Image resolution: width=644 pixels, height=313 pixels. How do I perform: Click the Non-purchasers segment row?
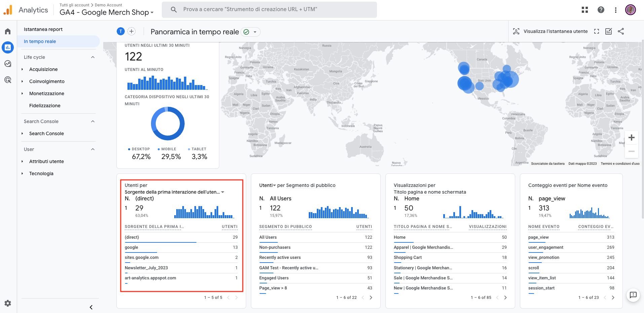click(x=316, y=247)
